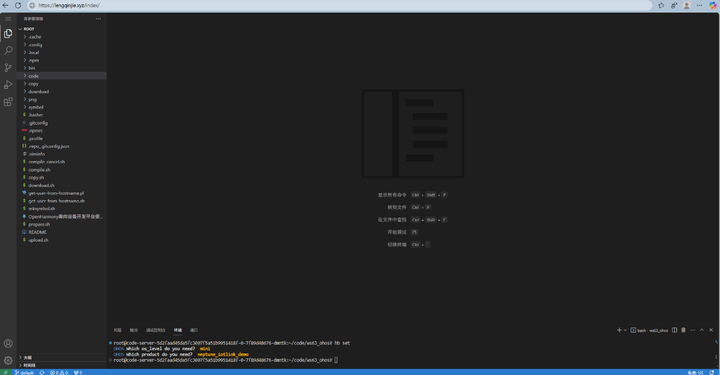Open the upload.sh file
Image resolution: width=720 pixels, height=375 pixels.
pyautogui.click(x=62, y=240)
